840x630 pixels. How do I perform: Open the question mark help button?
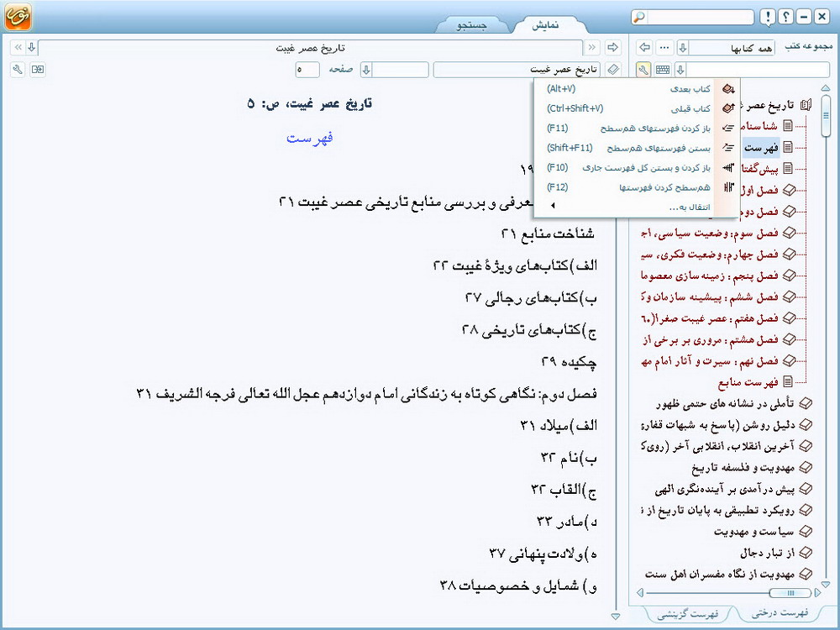pyautogui.click(x=785, y=17)
